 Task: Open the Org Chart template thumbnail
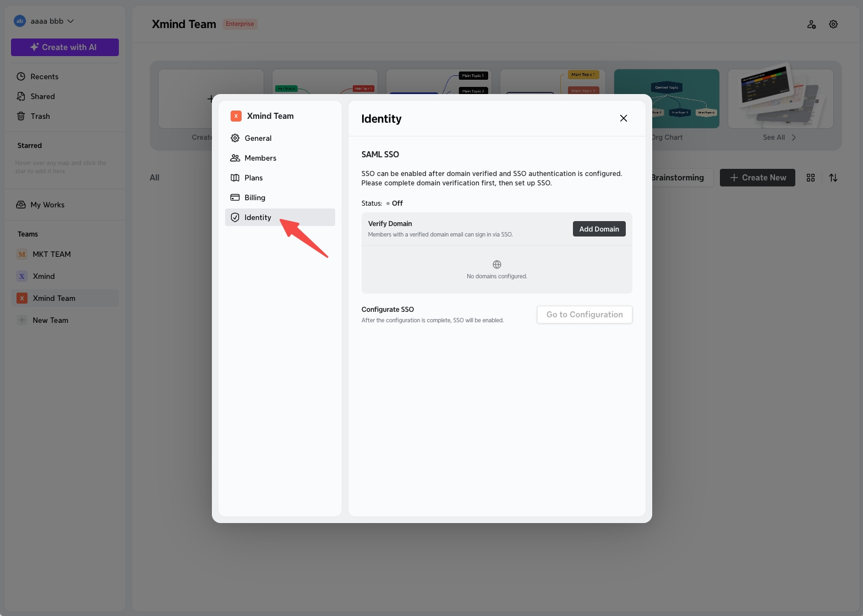(667, 98)
